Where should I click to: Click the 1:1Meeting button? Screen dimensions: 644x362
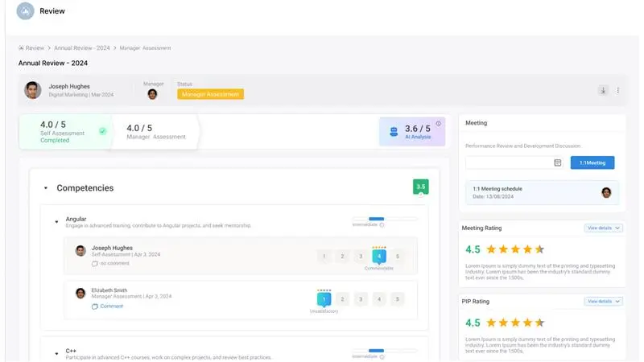tap(592, 162)
